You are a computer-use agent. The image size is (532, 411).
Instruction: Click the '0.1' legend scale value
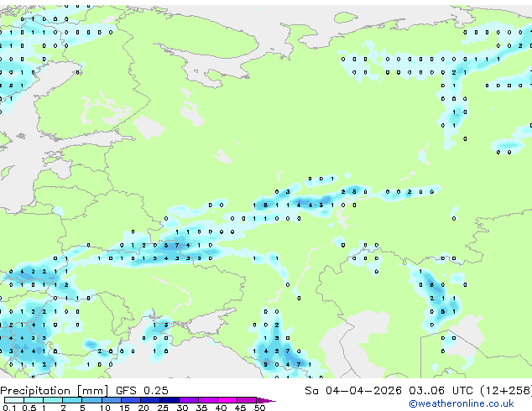(x=9, y=408)
